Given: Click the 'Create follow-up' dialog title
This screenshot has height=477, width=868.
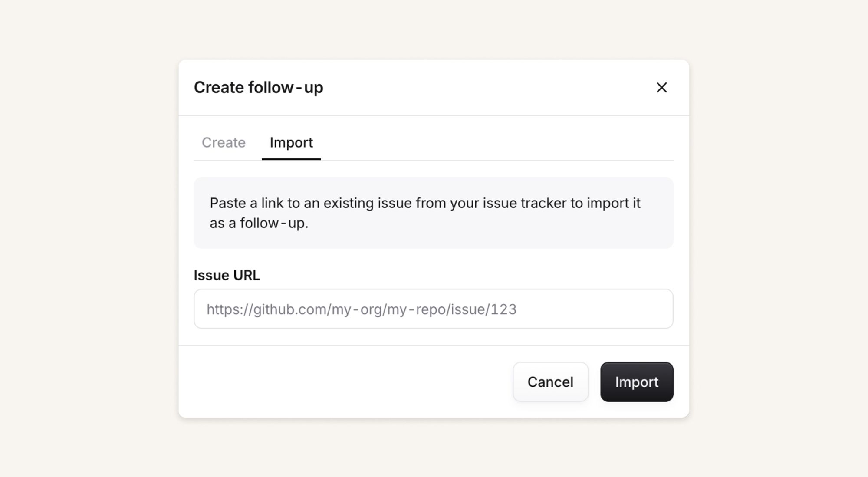Looking at the screenshot, I should click(258, 88).
